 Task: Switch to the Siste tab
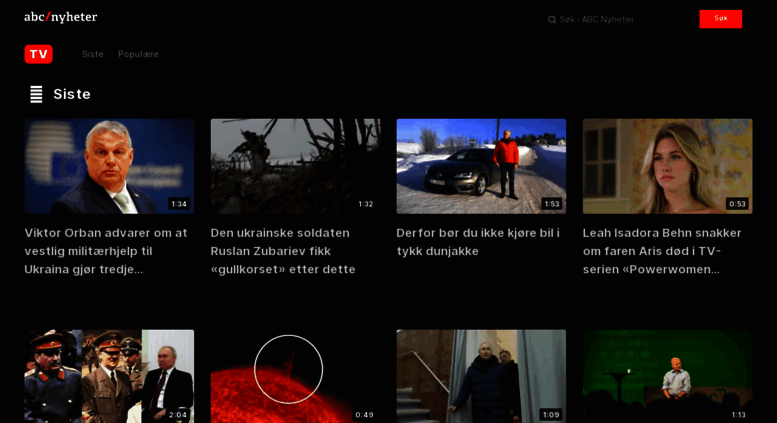pyautogui.click(x=93, y=54)
